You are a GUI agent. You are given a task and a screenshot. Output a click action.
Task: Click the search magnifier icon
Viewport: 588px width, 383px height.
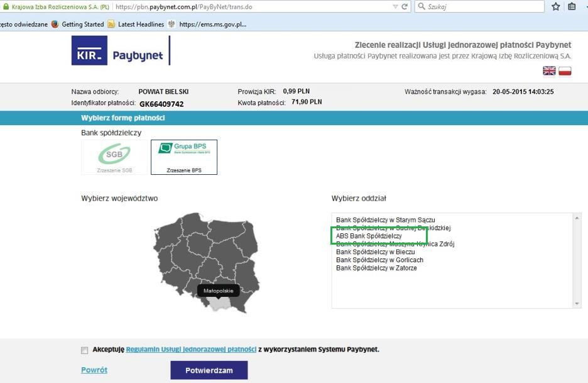(x=422, y=6)
